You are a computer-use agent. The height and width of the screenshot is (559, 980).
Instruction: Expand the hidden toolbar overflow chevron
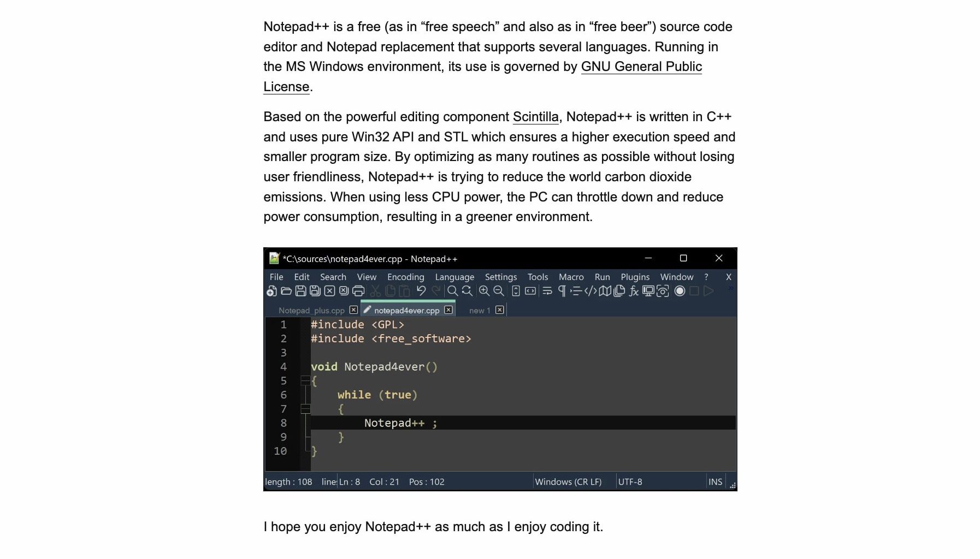tap(730, 288)
